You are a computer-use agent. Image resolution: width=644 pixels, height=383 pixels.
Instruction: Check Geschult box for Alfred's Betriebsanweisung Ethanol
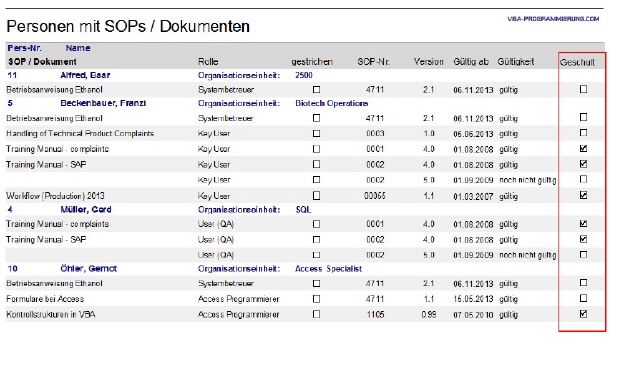583,89
